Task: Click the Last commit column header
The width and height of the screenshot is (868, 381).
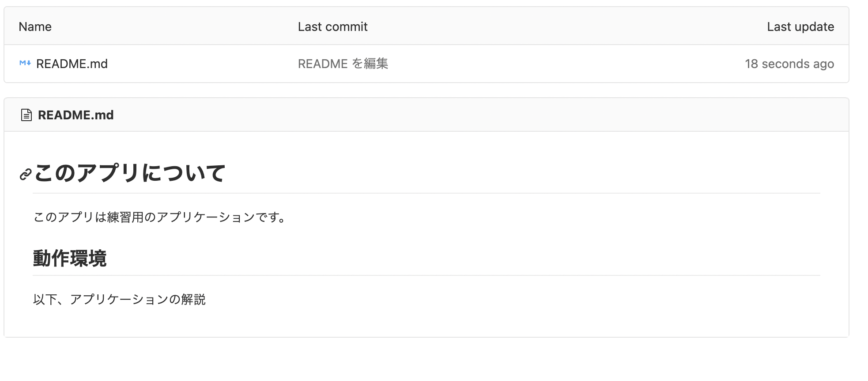Action: point(333,27)
